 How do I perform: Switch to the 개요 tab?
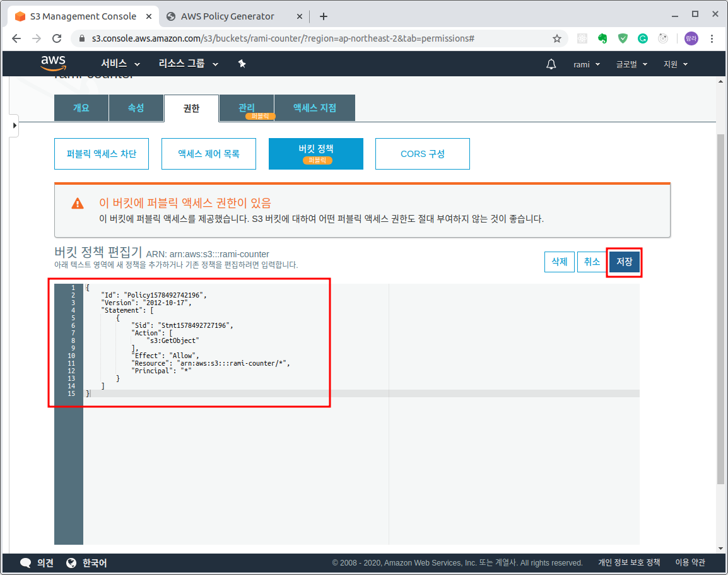(x=81, y=108)
